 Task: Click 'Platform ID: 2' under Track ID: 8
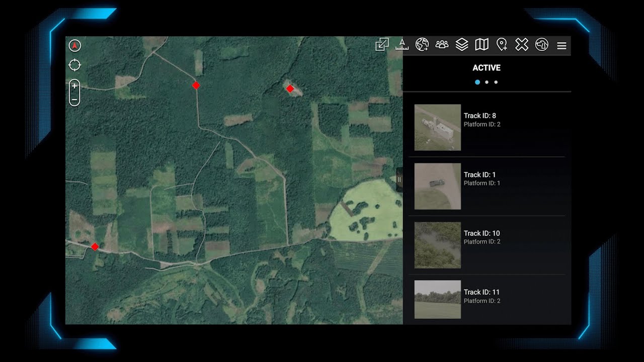(x=482, y=124)
